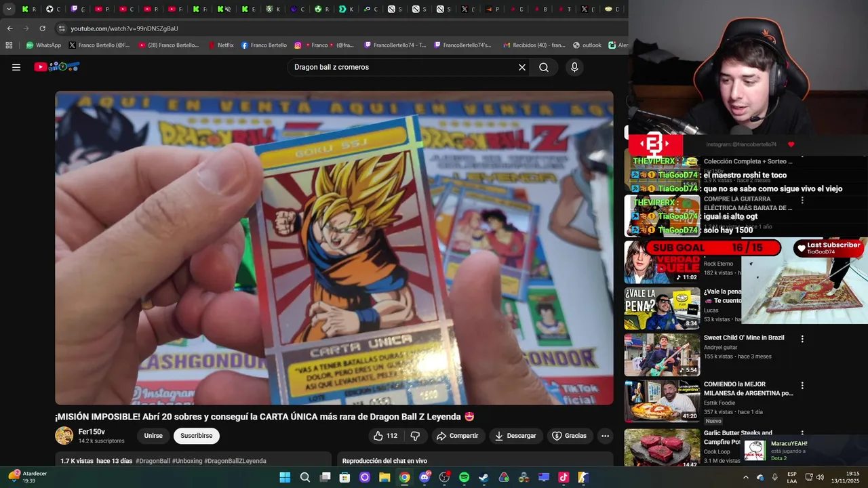Viewport: 868px width, 488px height.
Task: Open the Atardecer weather widget
Action: click(27, 477)
